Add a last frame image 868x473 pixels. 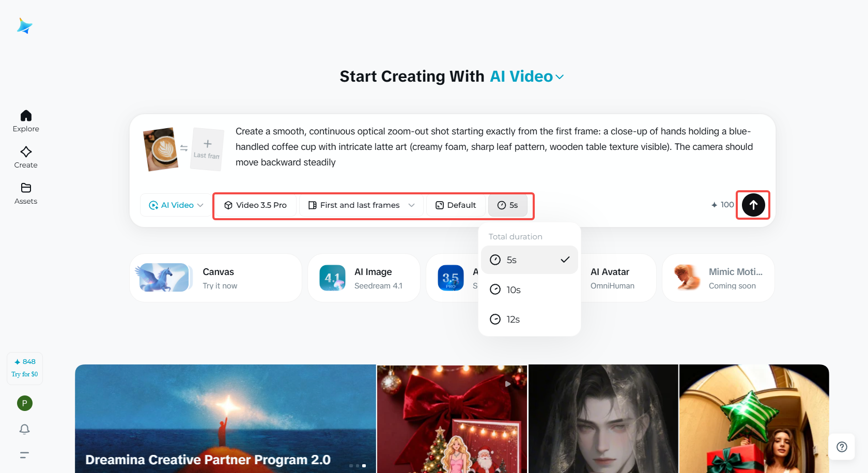[207, 149]
